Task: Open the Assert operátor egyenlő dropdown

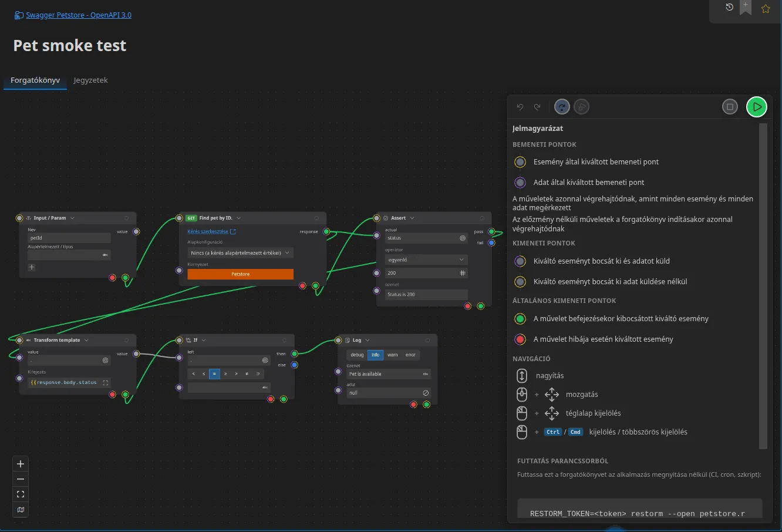Action: [426, 260]
